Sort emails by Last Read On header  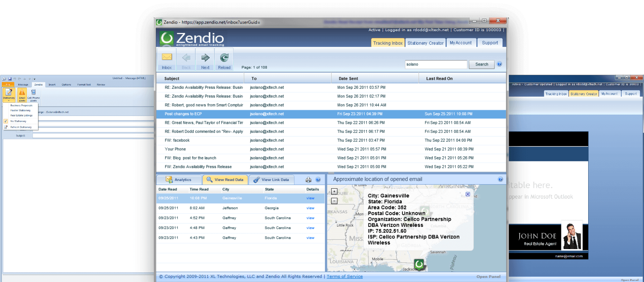462,78
